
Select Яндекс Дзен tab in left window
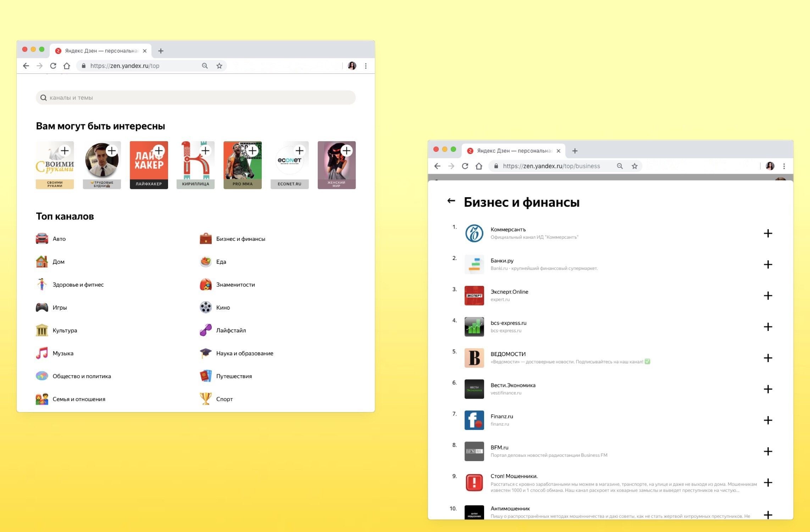101,51
